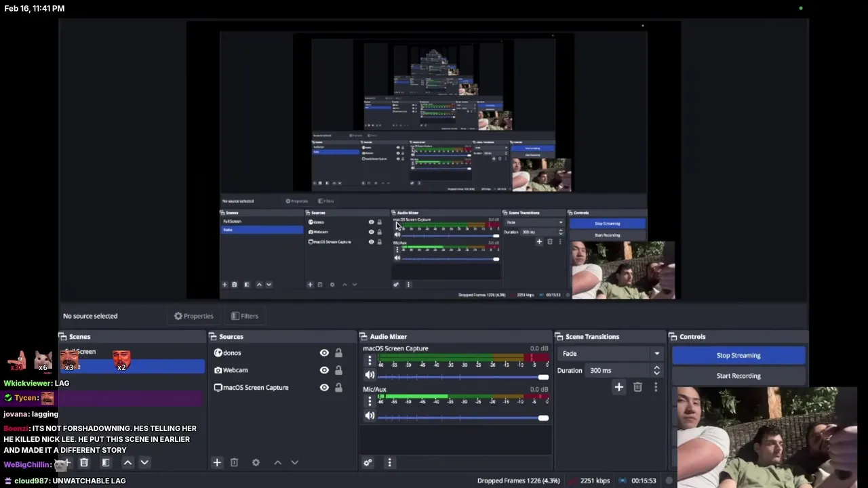Move scene up in Scenes toolbar
Screen dimensions: 868x488
pos(127,462)
